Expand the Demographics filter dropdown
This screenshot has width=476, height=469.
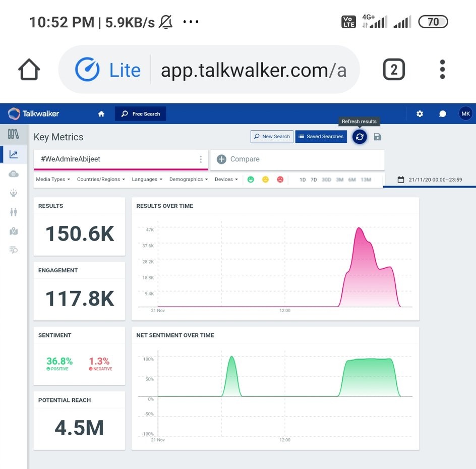tap(189, 180)
